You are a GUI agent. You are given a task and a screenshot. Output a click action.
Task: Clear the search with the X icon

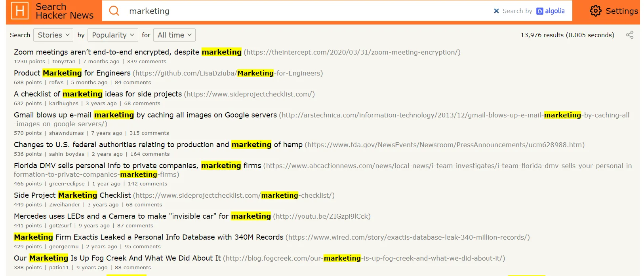(x=496, y=11)
